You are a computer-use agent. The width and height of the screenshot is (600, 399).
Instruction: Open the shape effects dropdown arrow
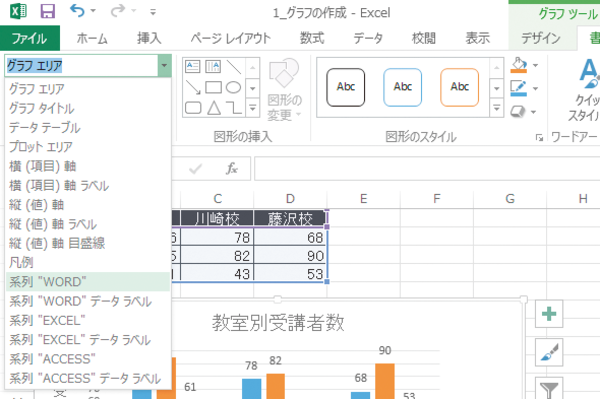coord(534,112)
